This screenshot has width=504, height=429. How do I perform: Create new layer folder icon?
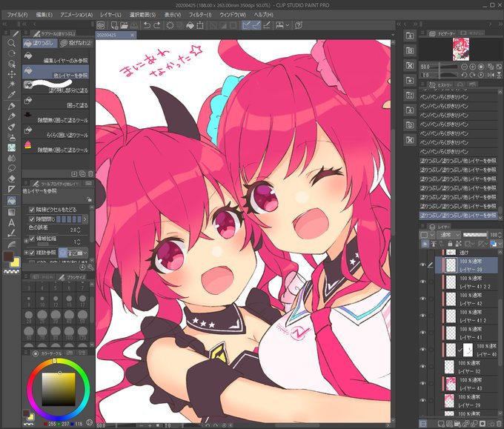(x=457, y=424)
